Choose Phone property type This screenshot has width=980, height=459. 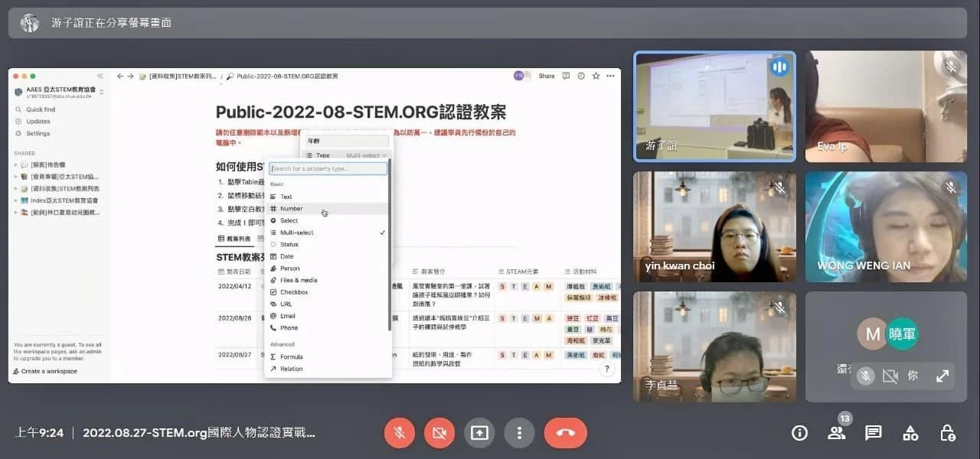pyautogui.click(x=328, y=328)
